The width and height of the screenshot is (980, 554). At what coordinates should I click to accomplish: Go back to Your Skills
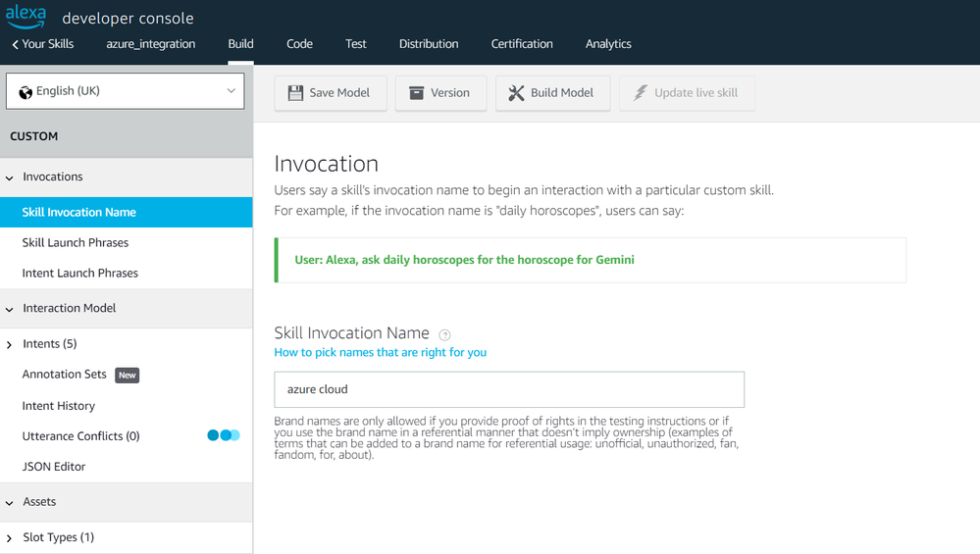(x=42, y=44)
